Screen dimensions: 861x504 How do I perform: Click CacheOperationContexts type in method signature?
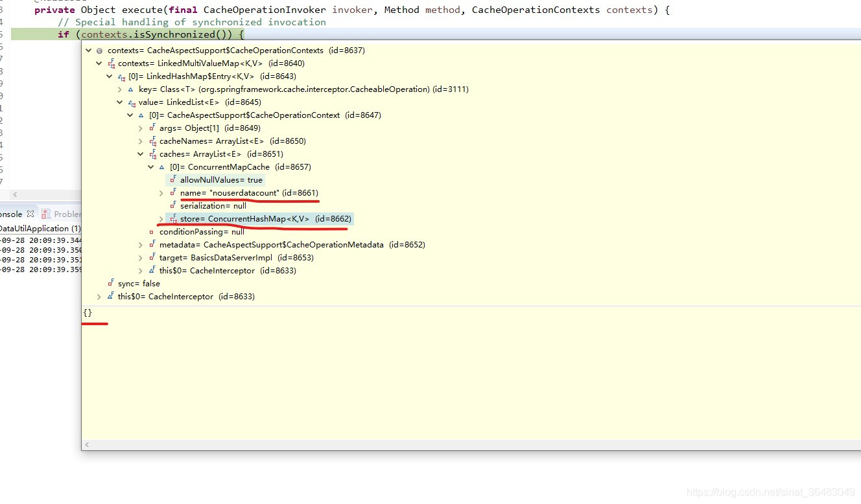[536, 10]
